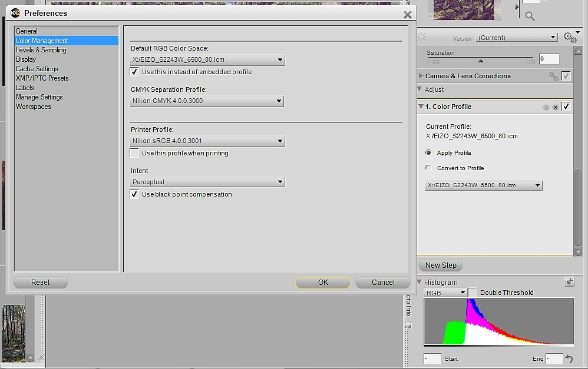
Task: Click the New Step button
Action: (x=441, y=265)
